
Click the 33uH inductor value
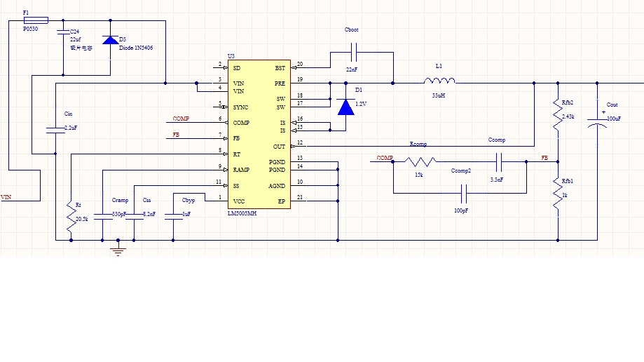[439, 95]
